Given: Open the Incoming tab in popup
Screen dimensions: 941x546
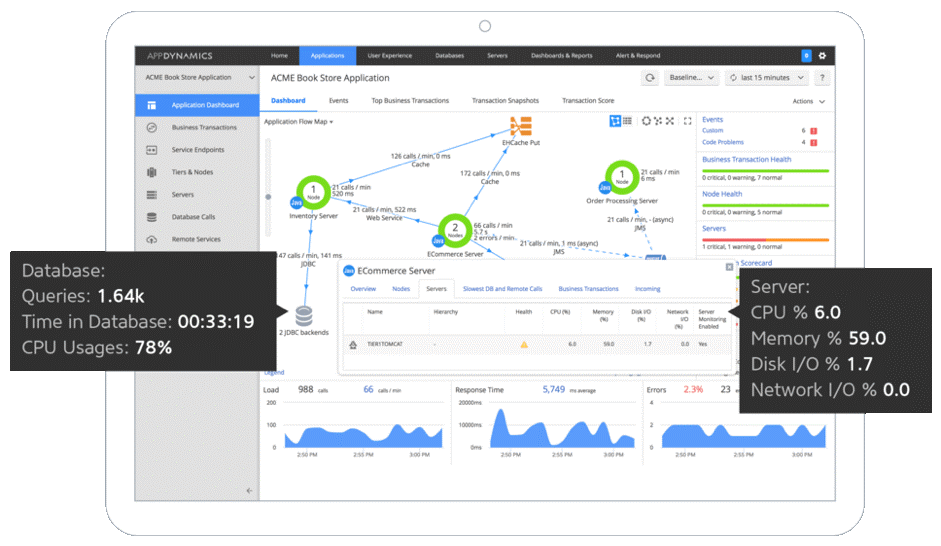Looking at the screenshot, I should (x=648, y=289).
